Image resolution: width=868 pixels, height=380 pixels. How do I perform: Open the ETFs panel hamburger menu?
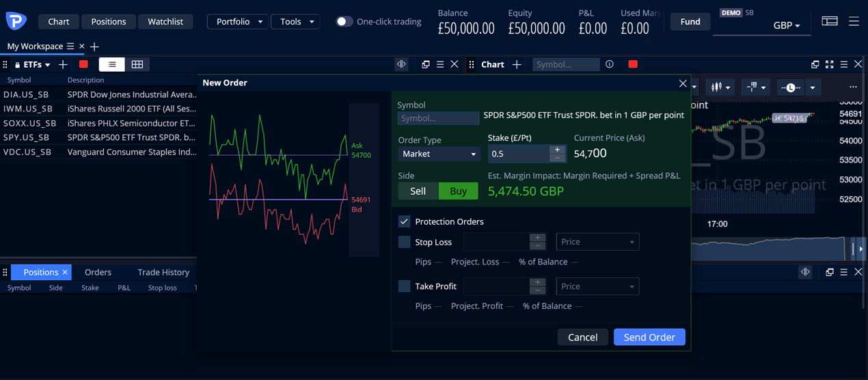[440, 64]
